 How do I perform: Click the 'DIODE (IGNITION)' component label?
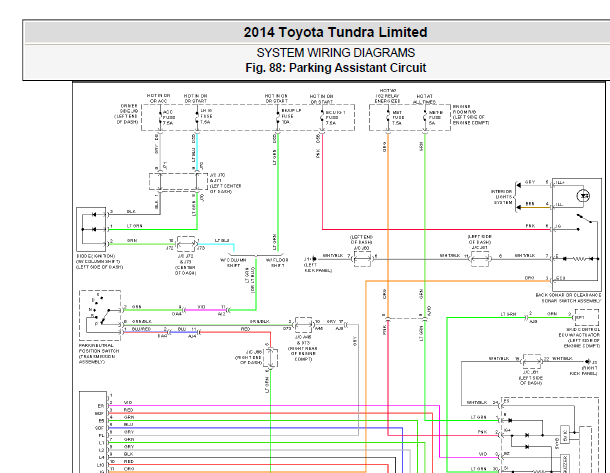pos(100,262)
